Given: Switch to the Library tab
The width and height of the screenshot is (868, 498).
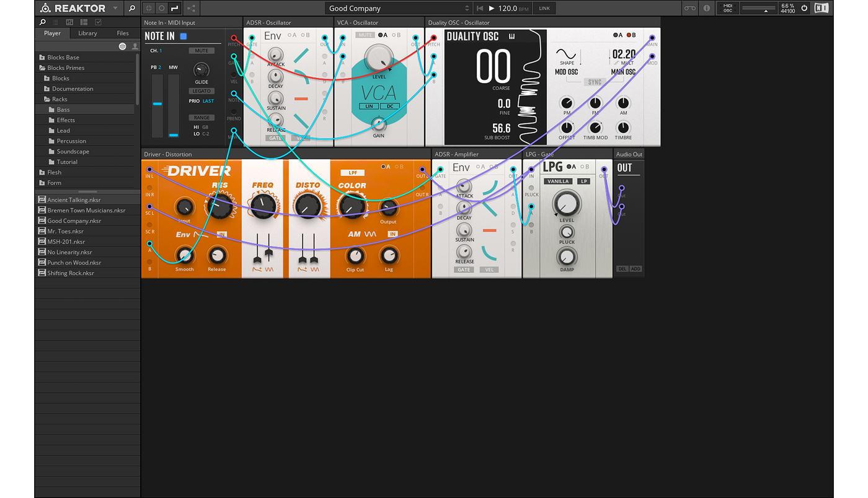Looking at the screenshot, I should click(x=87, y=33).
